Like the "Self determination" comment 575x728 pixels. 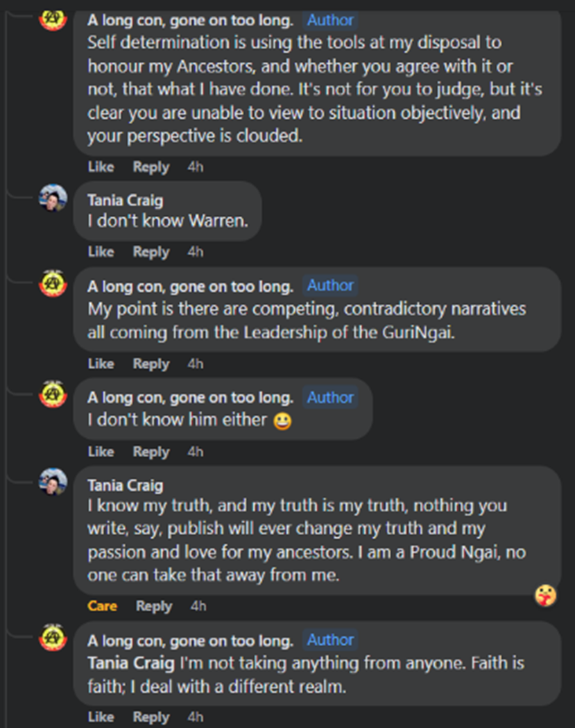(101, 167)
